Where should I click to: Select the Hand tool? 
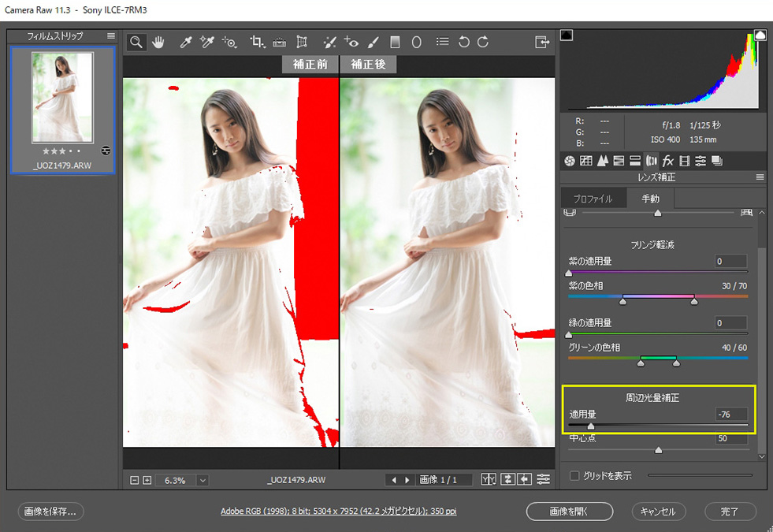pos(158,42)
